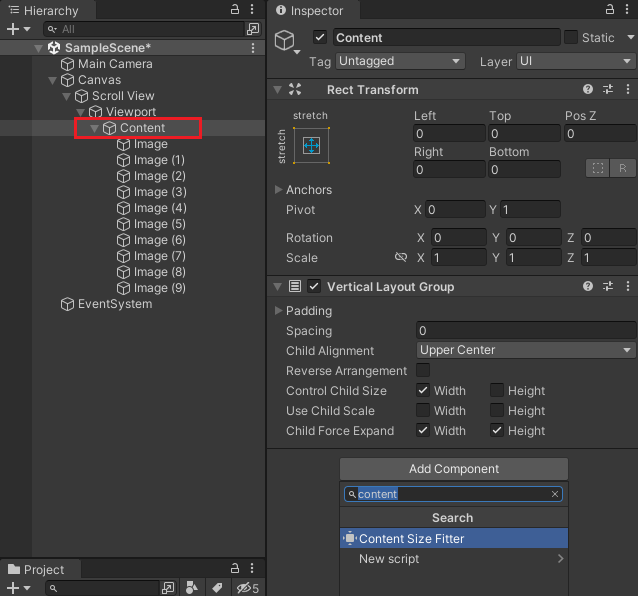The height and width of the screenshot is (596, 638).
Task: Open Vertical Layout Group options menu
Action: tap(628, 286)
